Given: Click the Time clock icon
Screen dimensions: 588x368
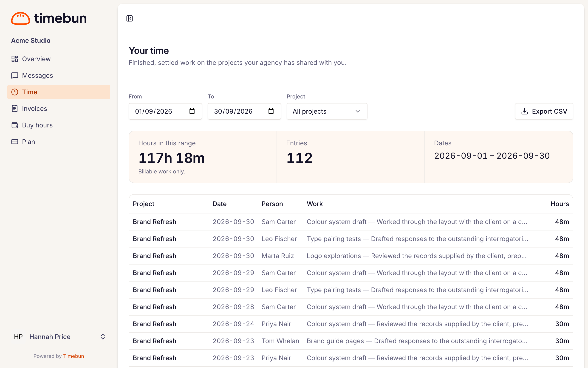Looking at the screenshot, I should [x=14, y=92].
